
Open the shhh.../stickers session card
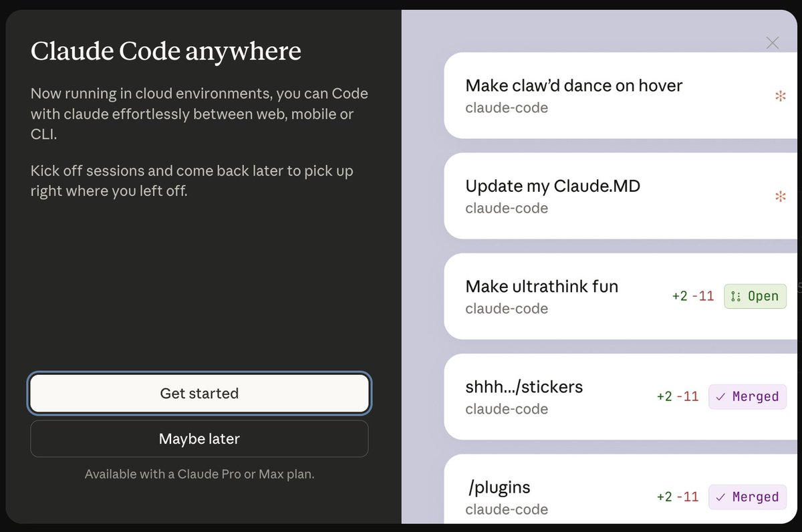point(568,396)
